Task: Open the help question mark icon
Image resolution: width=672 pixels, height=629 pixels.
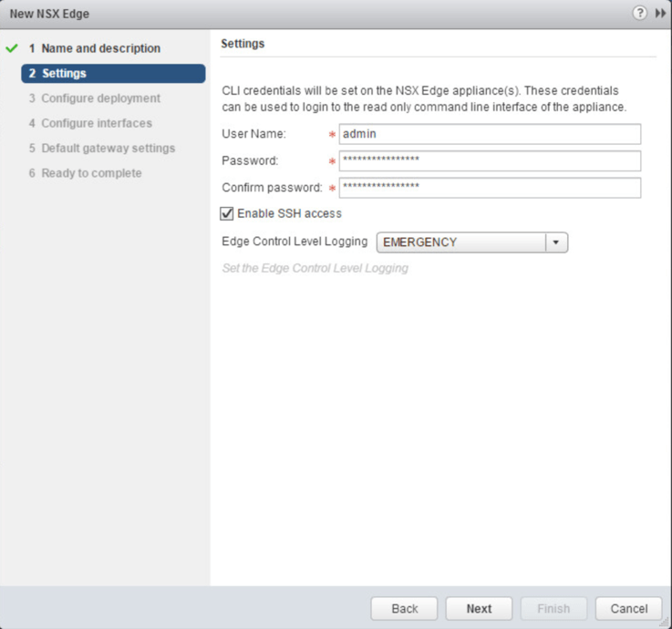Action: tap(639, 14)
